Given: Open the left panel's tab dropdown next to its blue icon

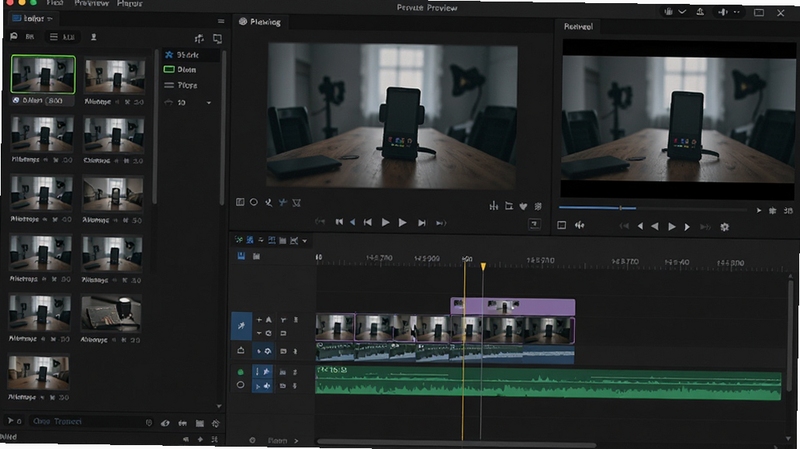Looking at the screenshot, I should point(50,19).
